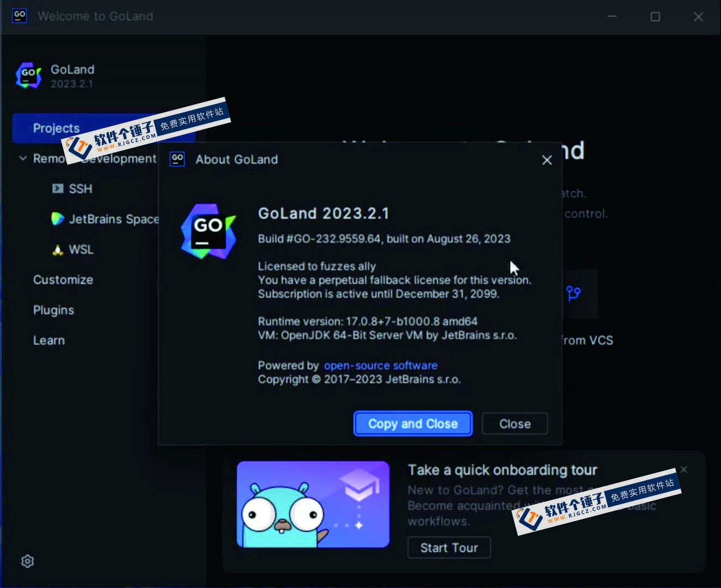721x588 pixels.
Task: Go to the Learn tab
Action: [x=49, y=340]
